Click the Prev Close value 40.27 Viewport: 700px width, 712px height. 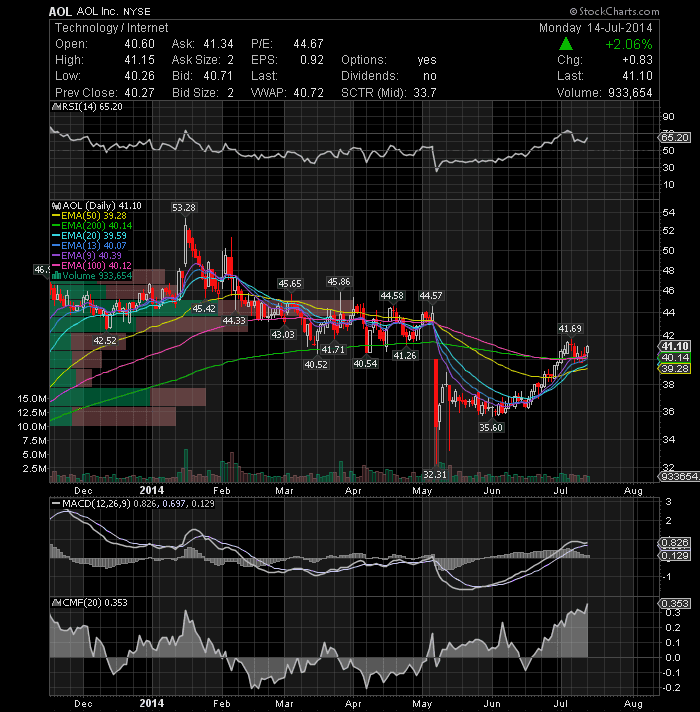(139, 93)
